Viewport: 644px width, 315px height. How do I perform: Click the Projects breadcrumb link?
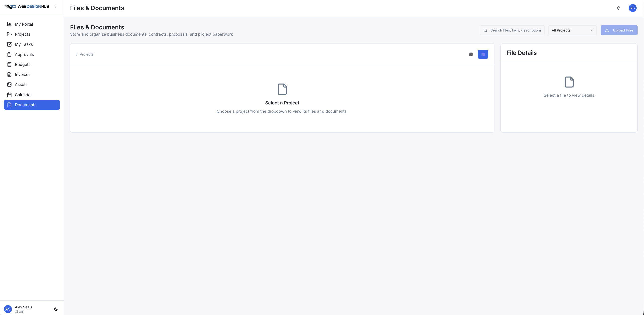click(86, 54)
